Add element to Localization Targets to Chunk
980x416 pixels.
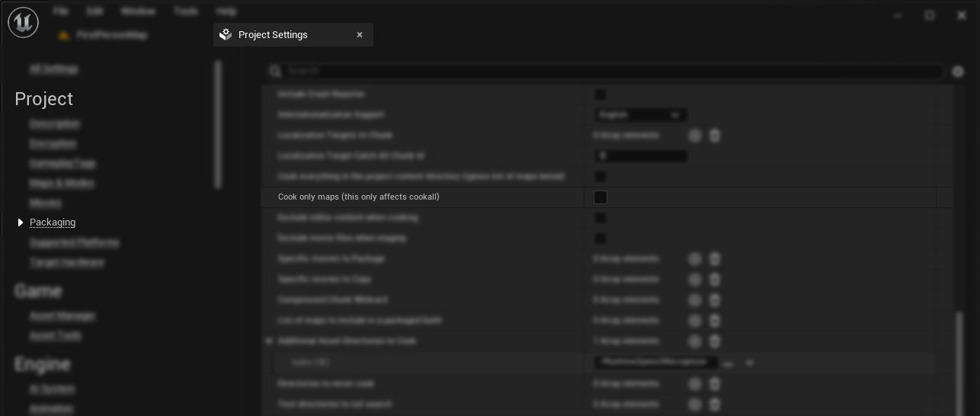[x=694, y=136]
